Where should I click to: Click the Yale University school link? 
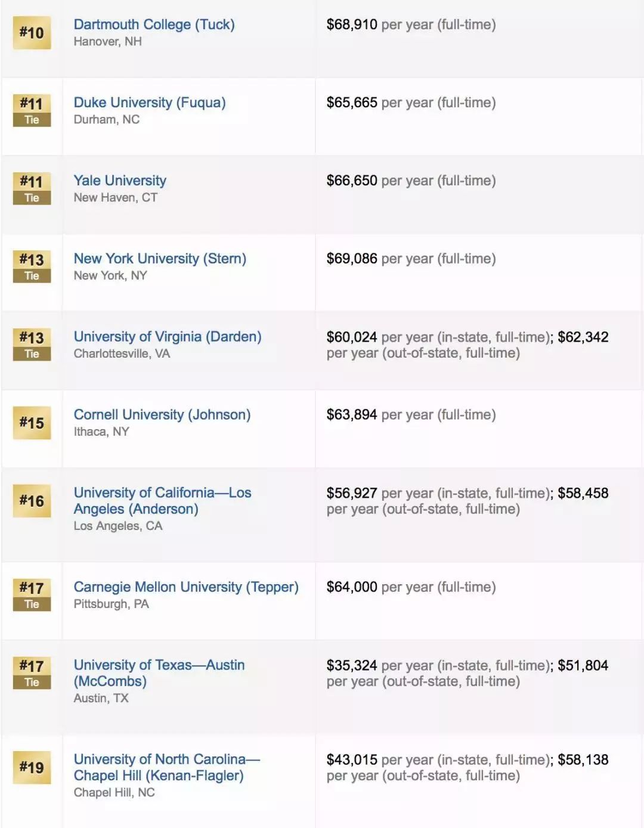[120, 181]
